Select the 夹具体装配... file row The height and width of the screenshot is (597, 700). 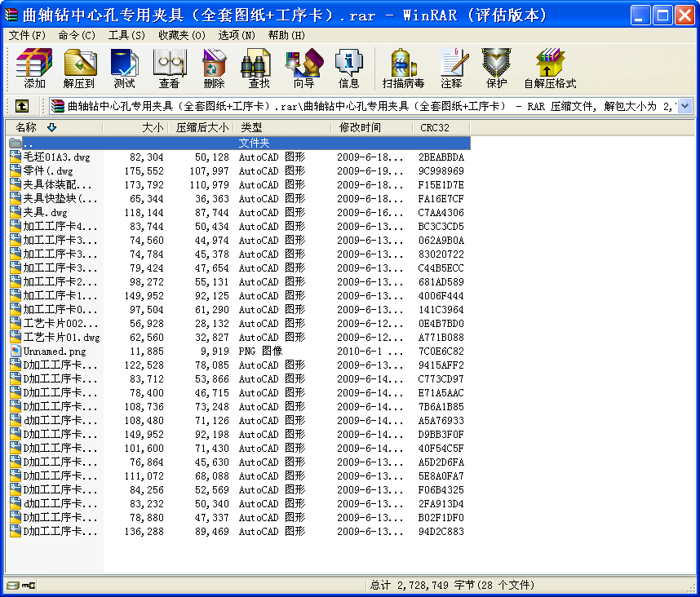coord(239,184)
